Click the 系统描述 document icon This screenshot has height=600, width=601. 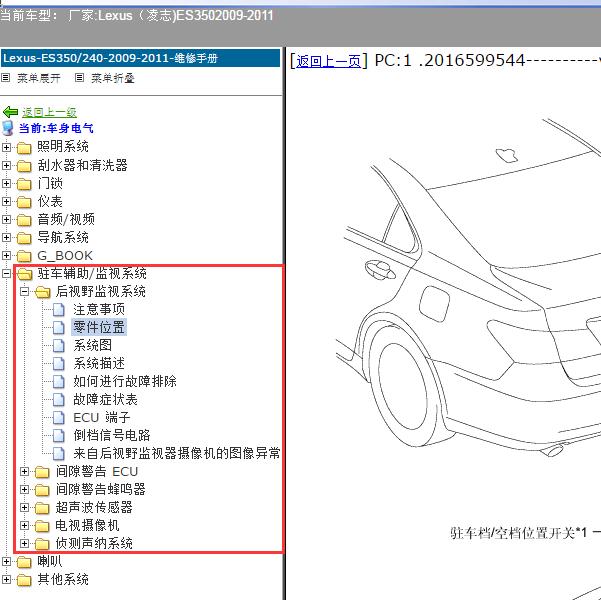59,363
